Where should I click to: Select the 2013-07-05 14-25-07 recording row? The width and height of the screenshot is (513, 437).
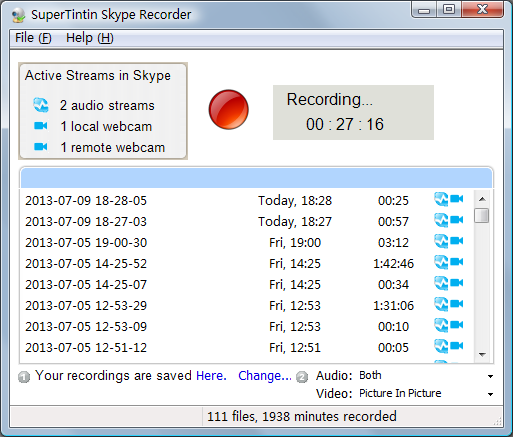click(247, 284)
